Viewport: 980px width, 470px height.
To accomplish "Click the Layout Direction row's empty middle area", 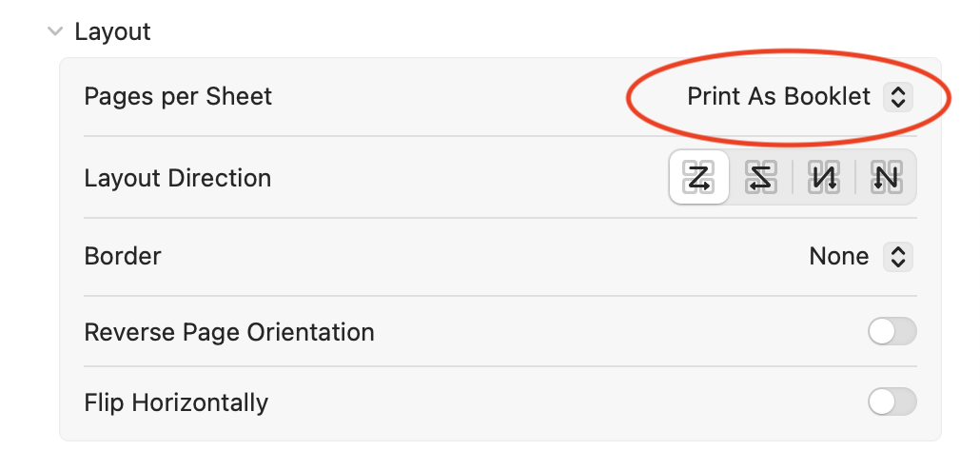I will 469,178.
